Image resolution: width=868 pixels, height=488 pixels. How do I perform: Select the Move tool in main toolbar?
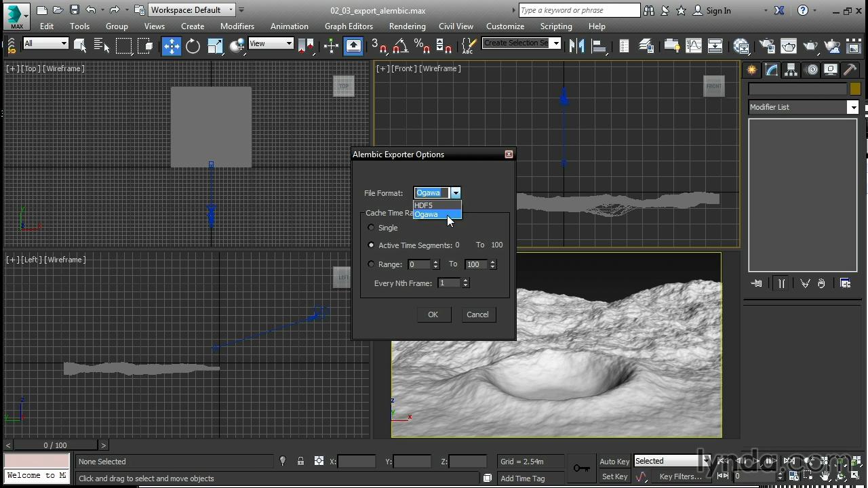pyautogui.click(x=171, y=46)
